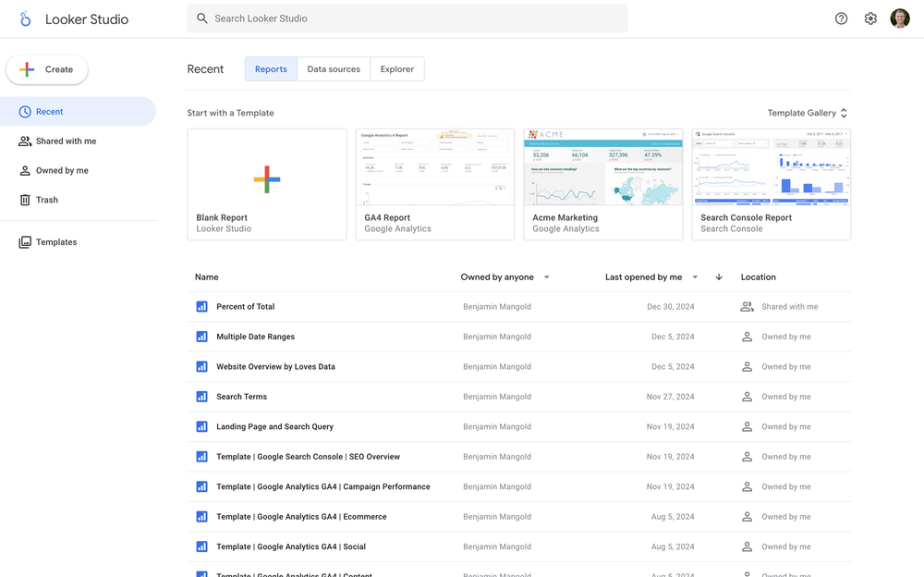924x577 pixels.
Task: Click the Location column header
Action: click(759, 276)
